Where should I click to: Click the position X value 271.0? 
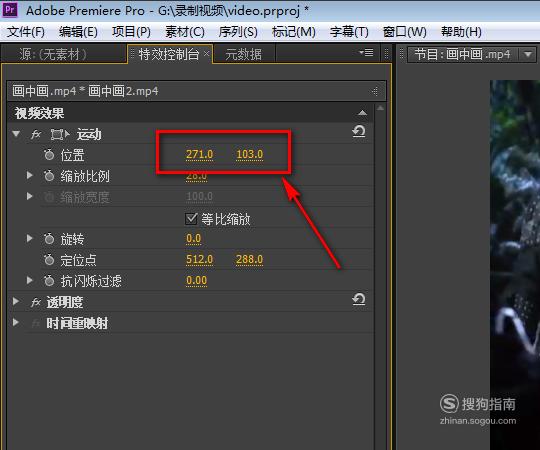(x=199, y=154)
